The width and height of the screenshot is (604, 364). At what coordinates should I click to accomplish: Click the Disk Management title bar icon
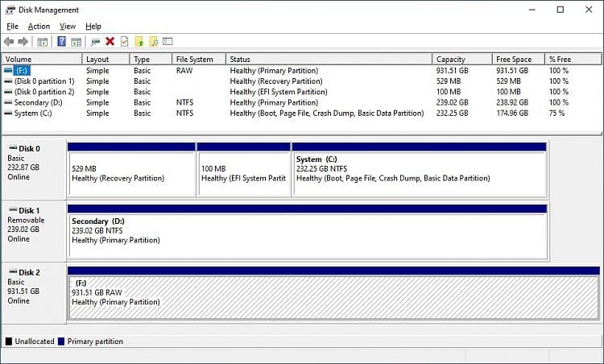pyautogui.click(x=10, y=10)
